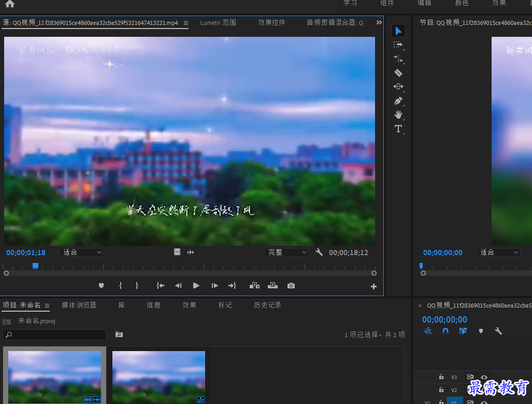Toggle V3 track output eye

tap(484, 377)
